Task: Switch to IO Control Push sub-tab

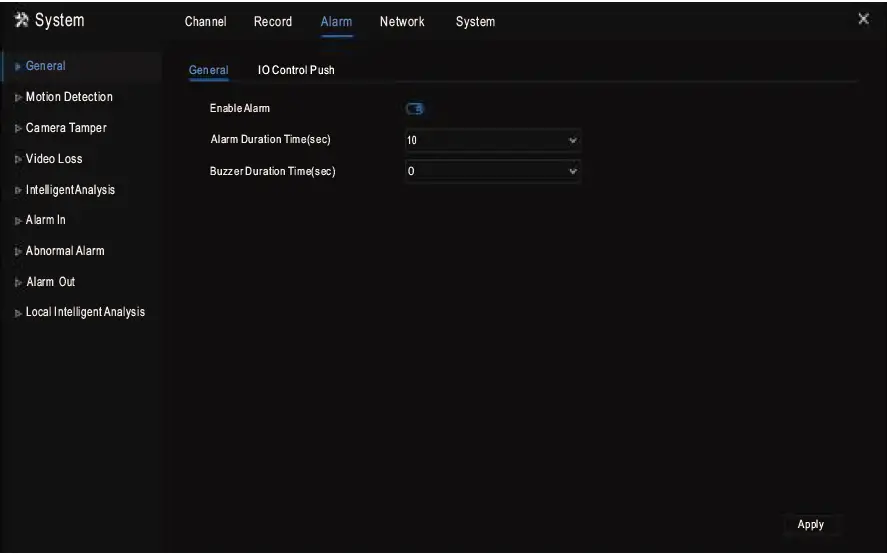Action: click(296, 70)
